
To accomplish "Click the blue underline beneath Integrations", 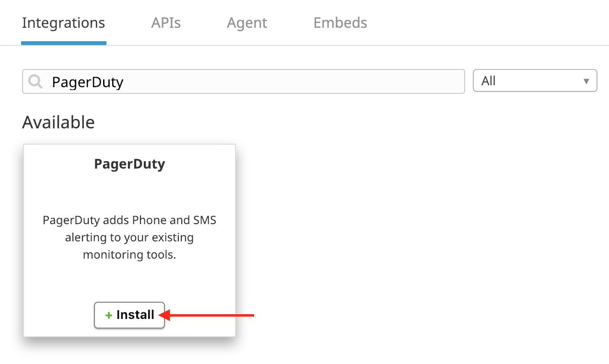I will click(x=63, y=43).
